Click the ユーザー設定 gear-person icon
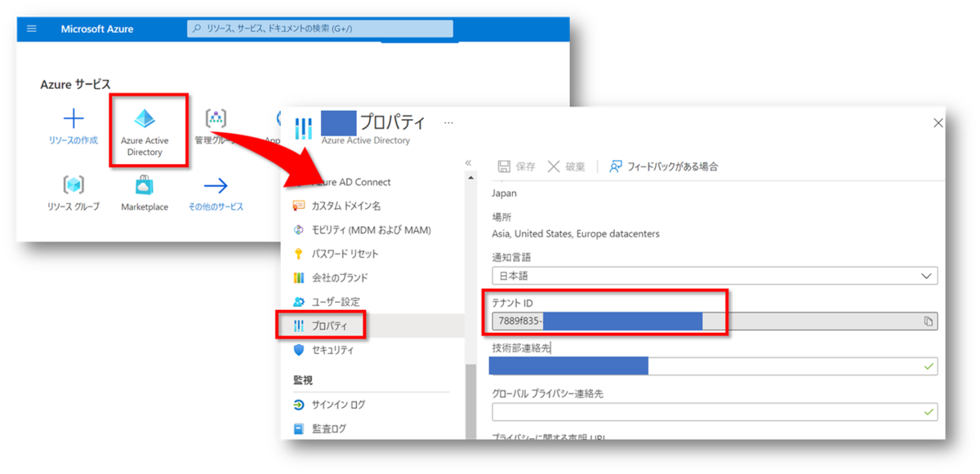The height and width of the screenshot is (474, 980). click(298, 302)
